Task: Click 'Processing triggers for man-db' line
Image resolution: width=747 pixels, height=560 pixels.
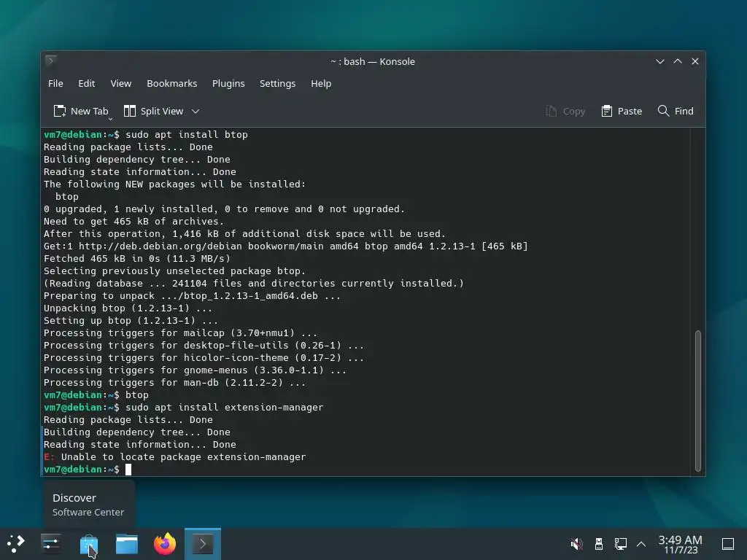Action: click(x=174, y=382)
